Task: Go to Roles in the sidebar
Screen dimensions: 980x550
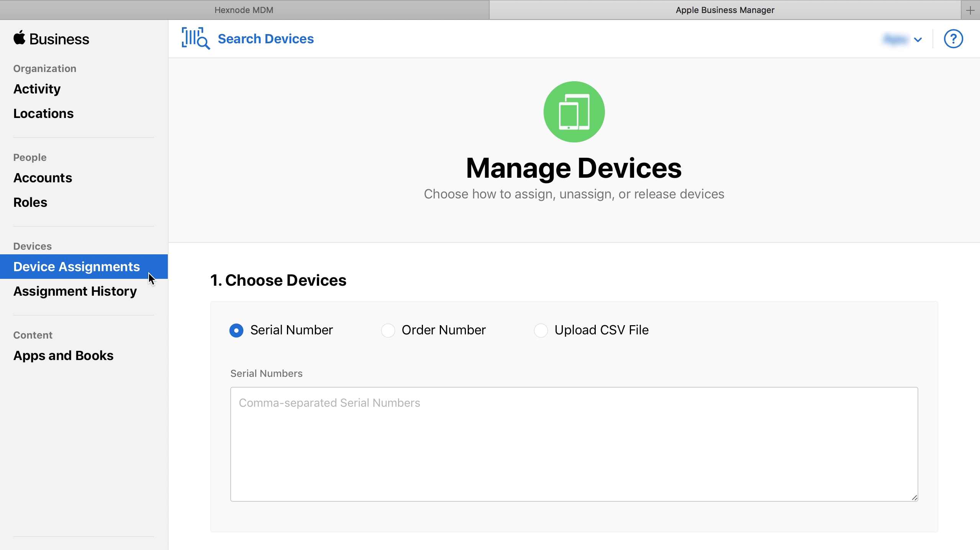Action: tap(30, 202)
